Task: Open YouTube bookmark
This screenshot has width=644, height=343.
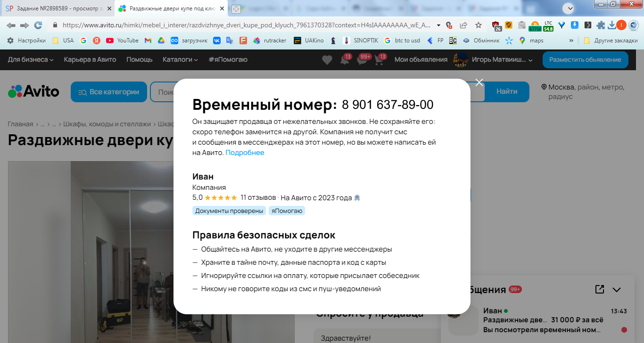Action: [x=122, y=41]
